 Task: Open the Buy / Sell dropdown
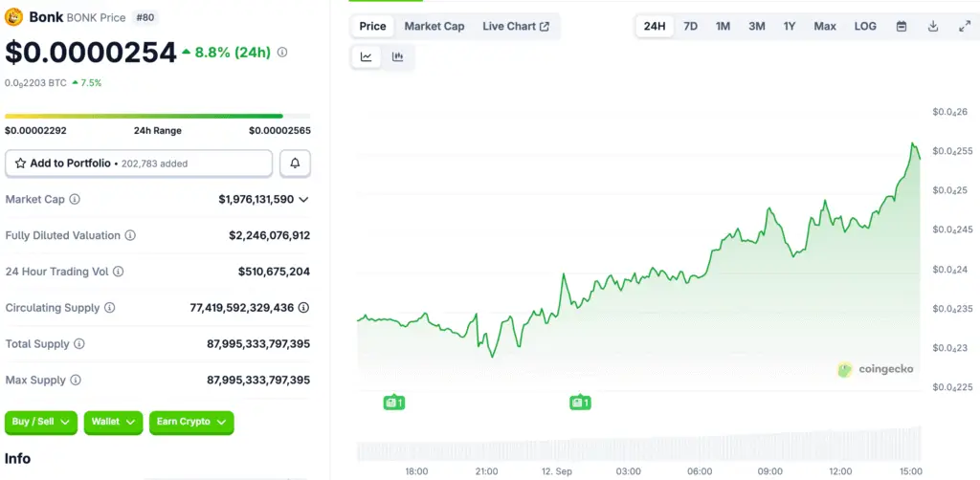pyautogui.click(x=40, y=423)
